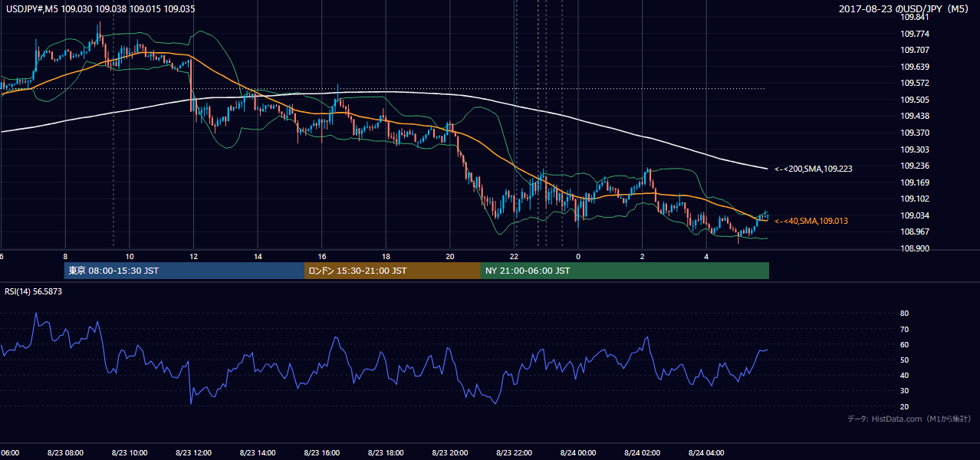Image resolution: width=980 pixels, height=460 pixels.
Task: Click the 109.572 price axis label
Action: (915, 83)
